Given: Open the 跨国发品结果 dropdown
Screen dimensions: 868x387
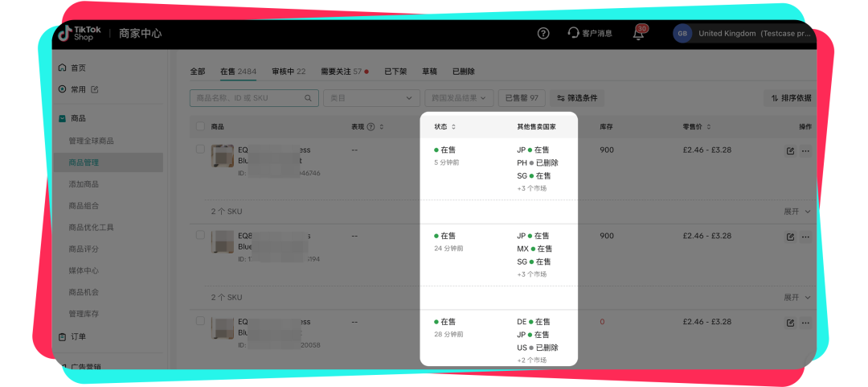Looking at the screenshot, I should 458,98.
